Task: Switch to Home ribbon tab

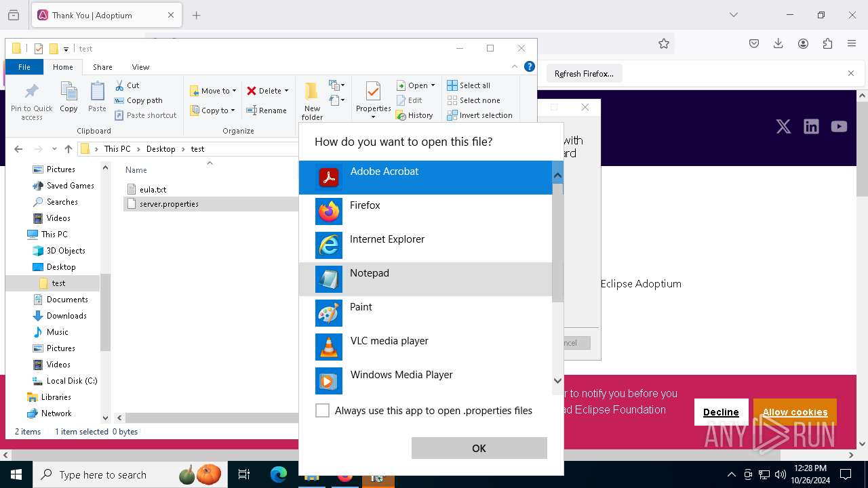Action: click(x=63, y=67)
